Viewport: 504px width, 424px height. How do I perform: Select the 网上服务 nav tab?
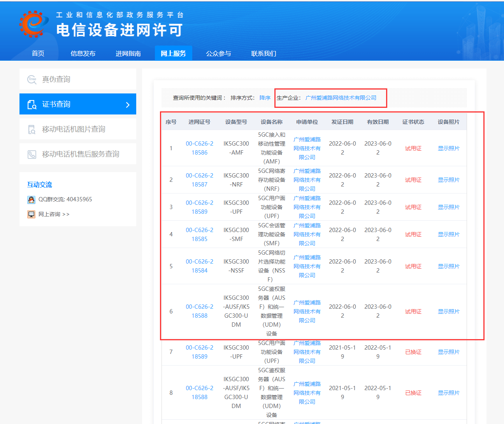[173, 53]
